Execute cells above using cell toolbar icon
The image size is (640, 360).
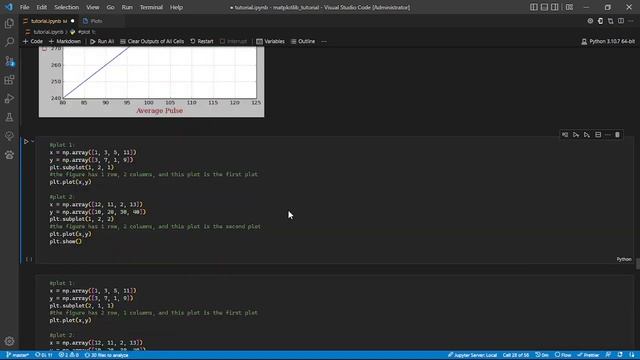(576, 135)
